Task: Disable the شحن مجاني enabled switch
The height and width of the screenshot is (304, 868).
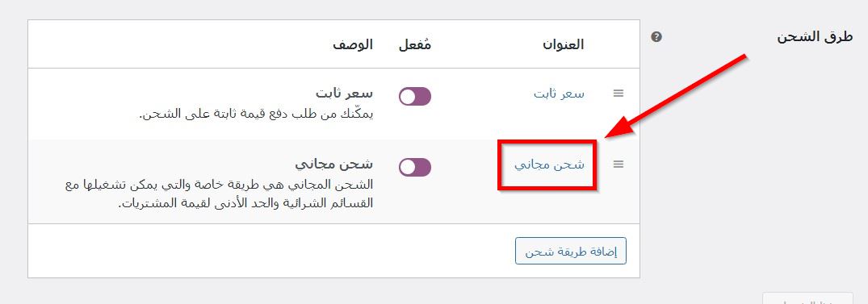Action: coord(415,167)
